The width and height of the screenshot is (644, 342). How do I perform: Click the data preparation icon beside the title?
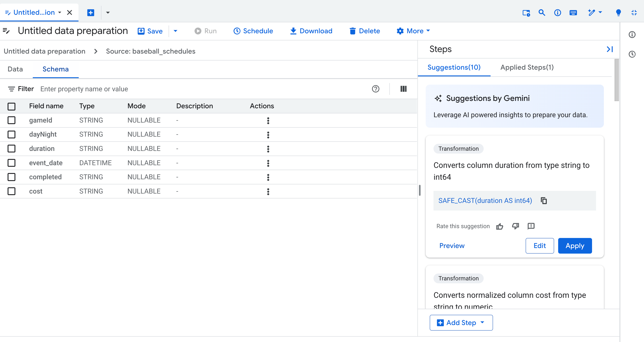[6, 31]
